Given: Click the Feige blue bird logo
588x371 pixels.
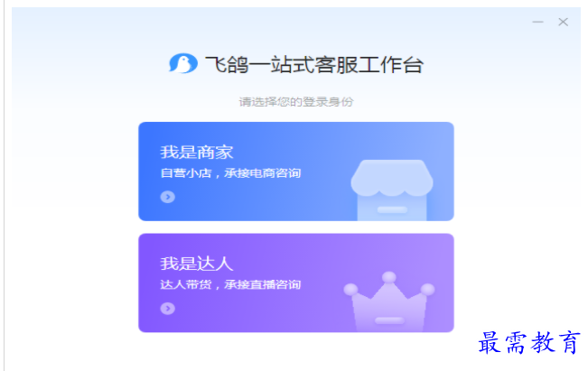Looking at the screenshot, I should pos(183,63).
